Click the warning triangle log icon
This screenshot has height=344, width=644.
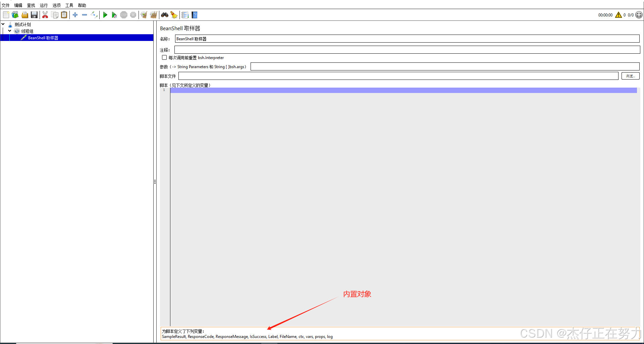(x=619, y=15)
